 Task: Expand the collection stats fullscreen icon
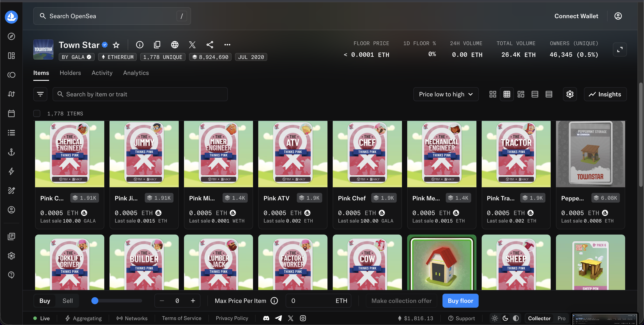619,49
